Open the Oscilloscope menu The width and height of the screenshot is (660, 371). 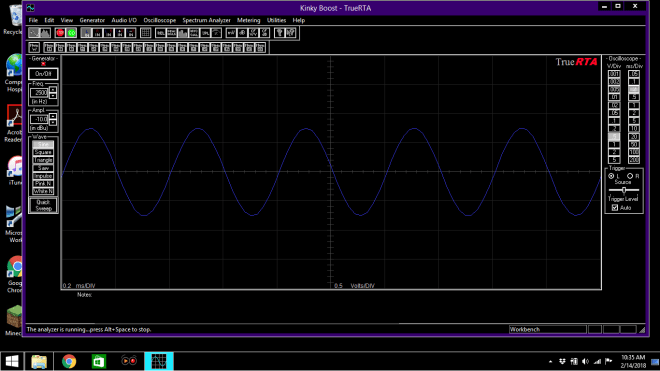point(160,20)
